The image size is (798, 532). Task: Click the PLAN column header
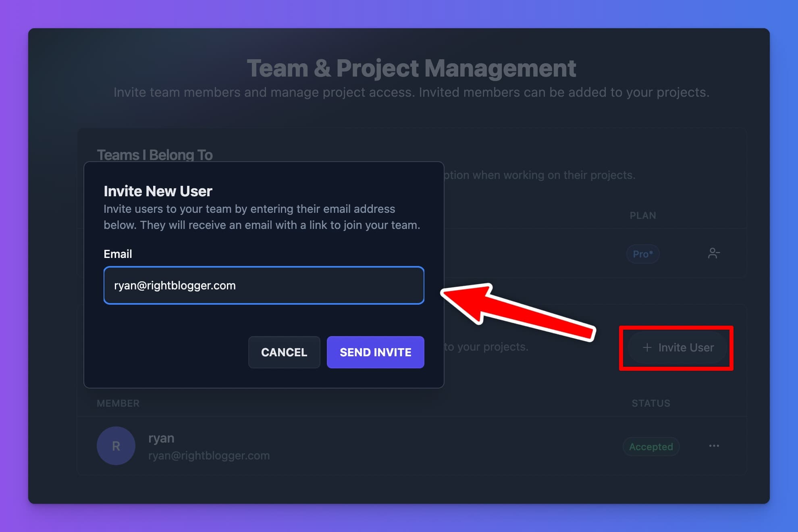[x=643, y=215]
